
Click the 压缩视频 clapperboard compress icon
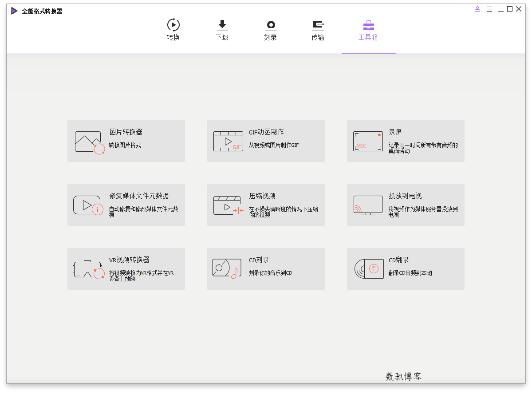[229, 205]
